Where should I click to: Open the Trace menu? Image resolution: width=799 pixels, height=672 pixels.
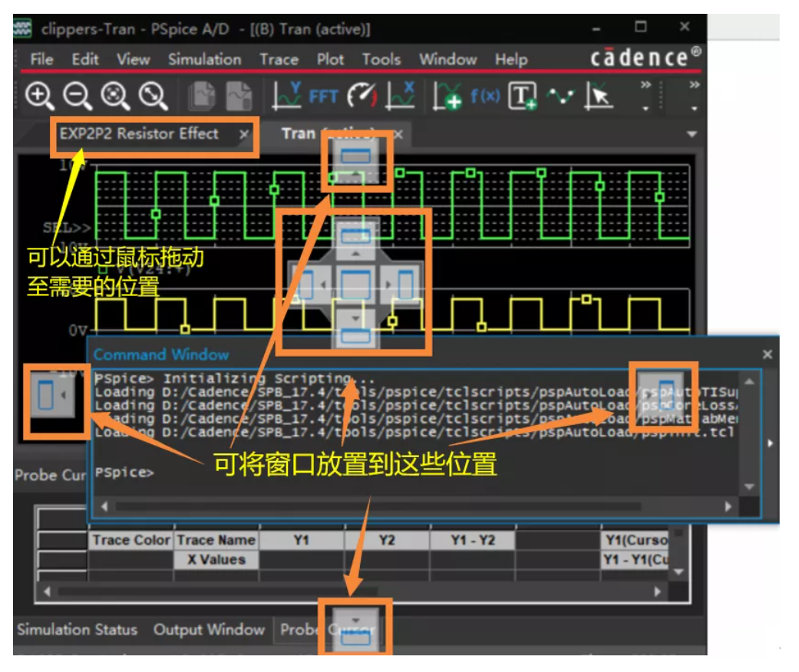click(279, 59)
